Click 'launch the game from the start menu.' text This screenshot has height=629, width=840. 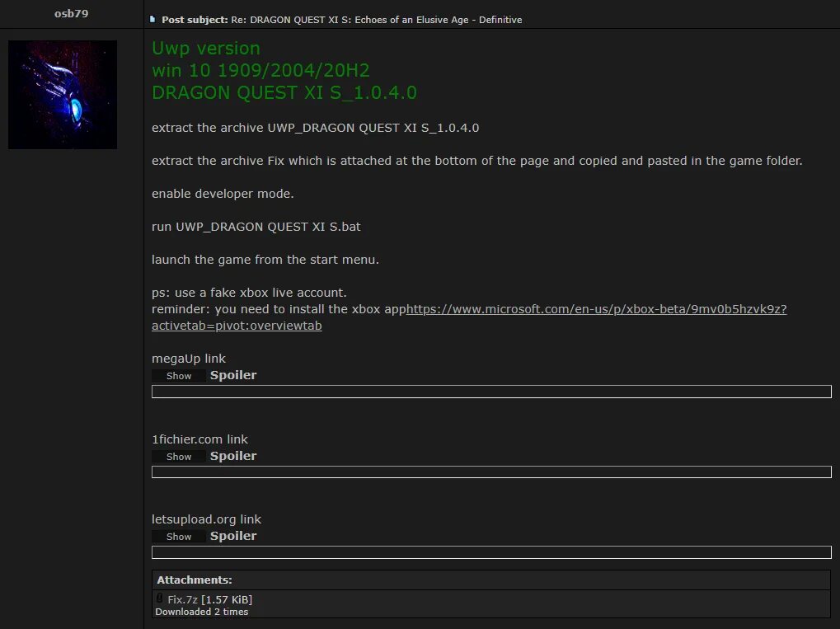[x=265, y=260]
